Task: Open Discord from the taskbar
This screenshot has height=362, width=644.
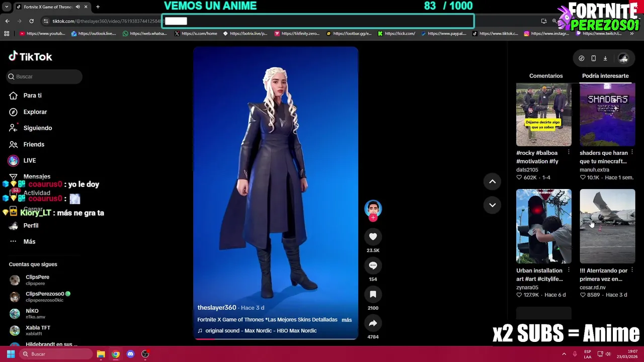Action: point(130,354)
